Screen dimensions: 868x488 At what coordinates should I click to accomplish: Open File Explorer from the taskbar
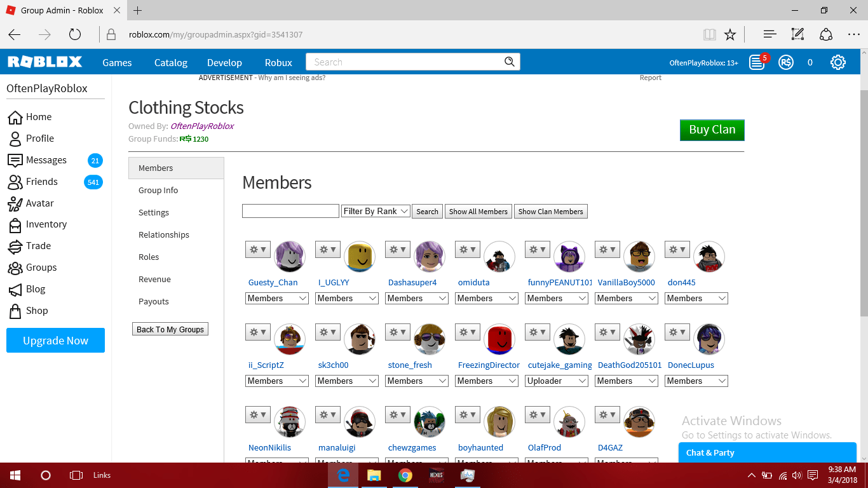tap(374, 475)
